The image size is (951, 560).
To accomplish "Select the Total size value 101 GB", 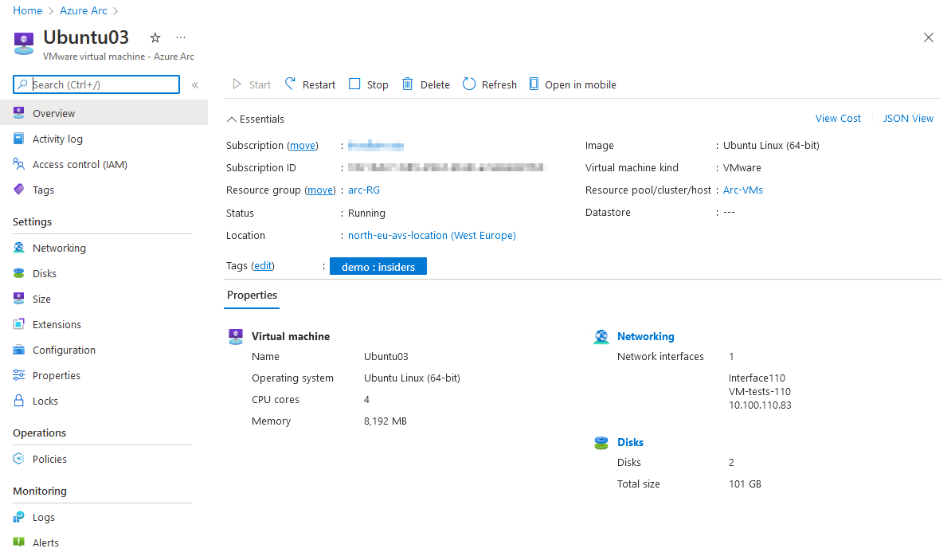I will click(x=745, y=484).
